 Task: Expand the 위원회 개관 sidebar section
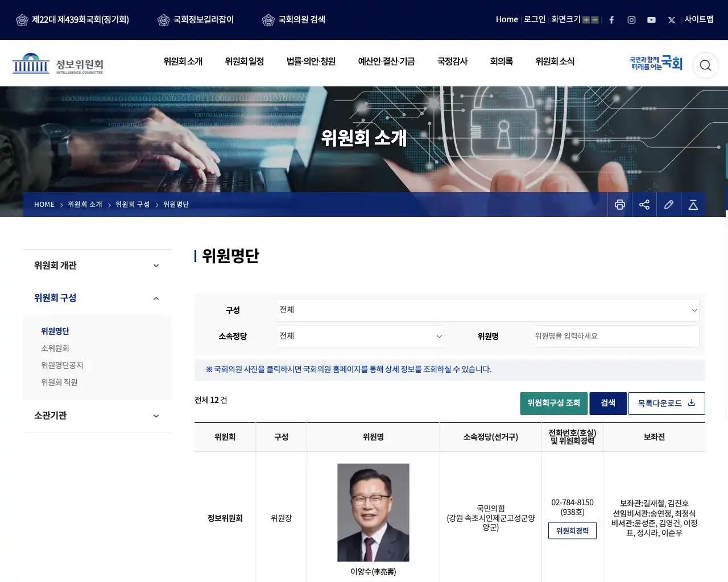tap(97, 265)
